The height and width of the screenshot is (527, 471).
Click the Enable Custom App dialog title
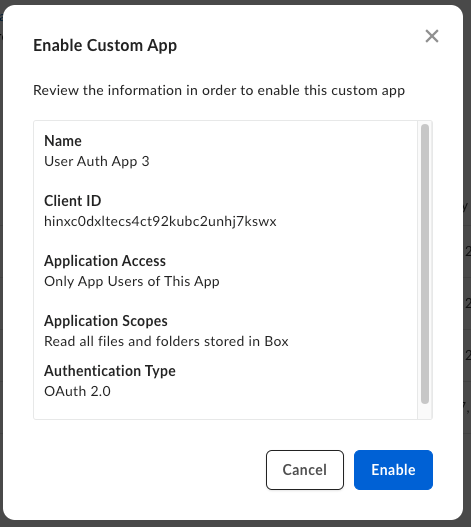click(105, 45)
